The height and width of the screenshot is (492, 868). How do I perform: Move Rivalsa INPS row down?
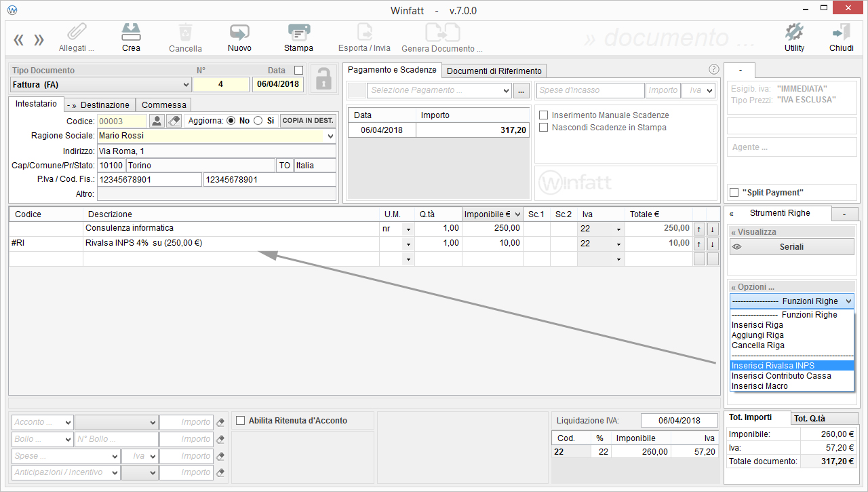[x=713, y=244]
